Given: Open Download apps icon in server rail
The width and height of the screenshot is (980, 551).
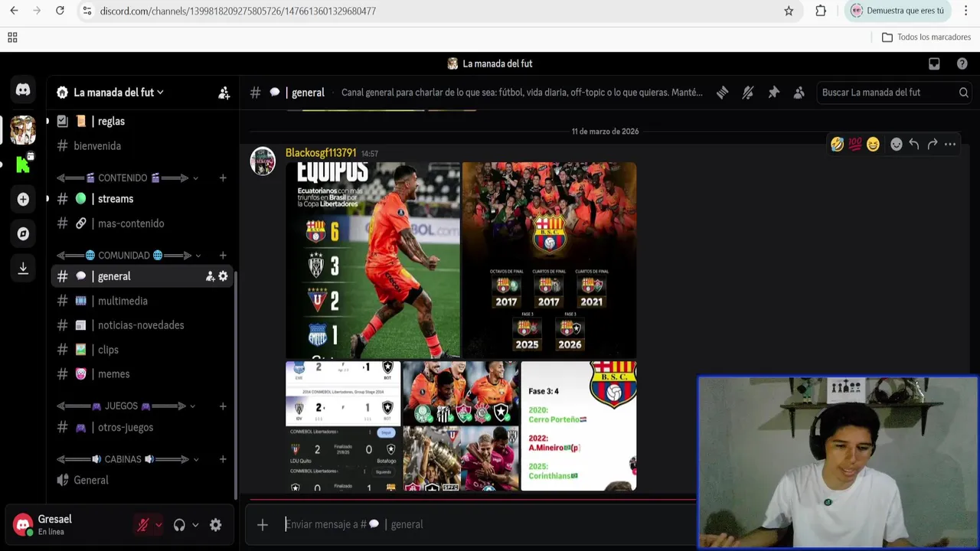Looking at the screenshot, I should pyautogui.click(x=23, y=268).
